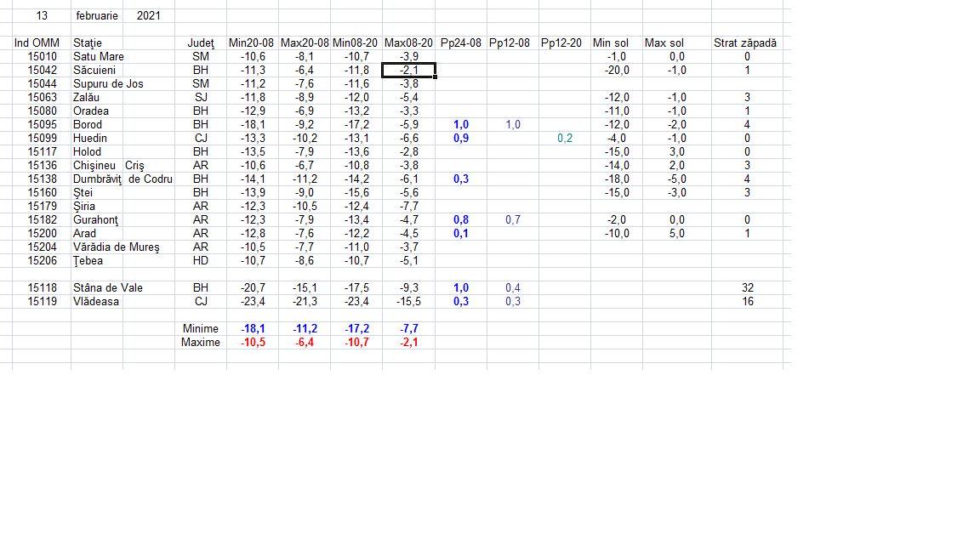This screenshot has height=551, width=980.
Task: Select the 'Arad' station cell
Action: coord(84,234)
